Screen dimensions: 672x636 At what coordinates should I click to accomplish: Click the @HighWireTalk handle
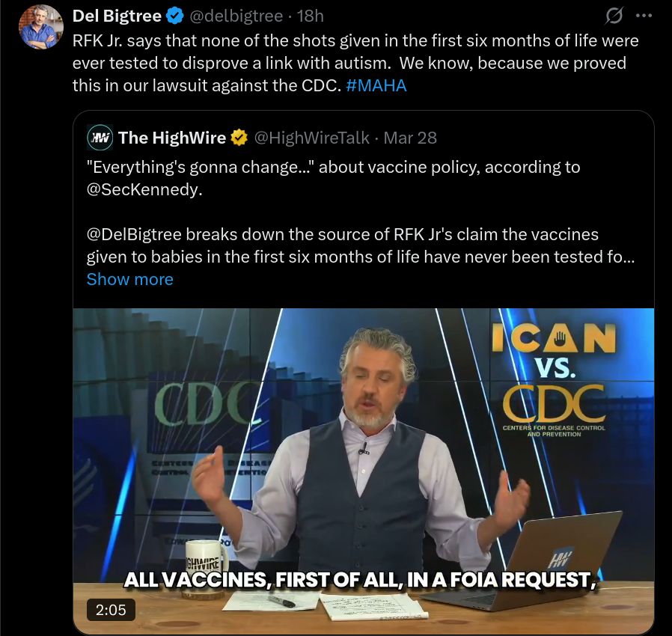pyautogui.click(x=311, y=138)
